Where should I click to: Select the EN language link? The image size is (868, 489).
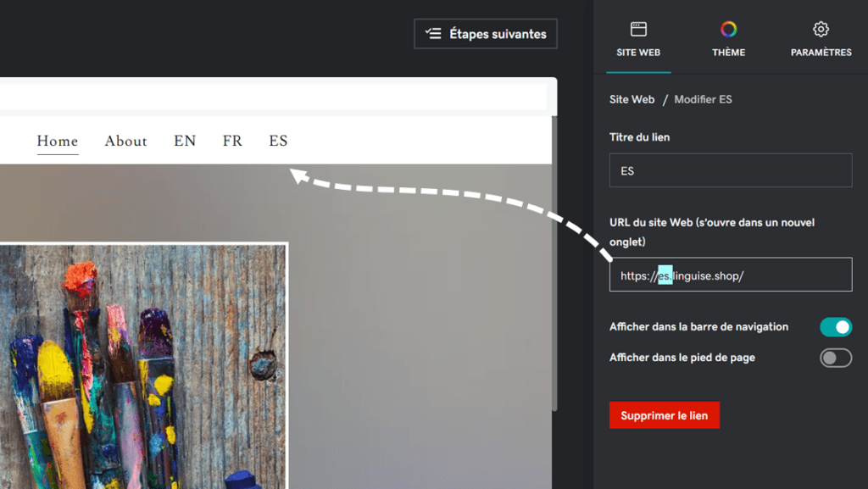(x=185, y=141)
